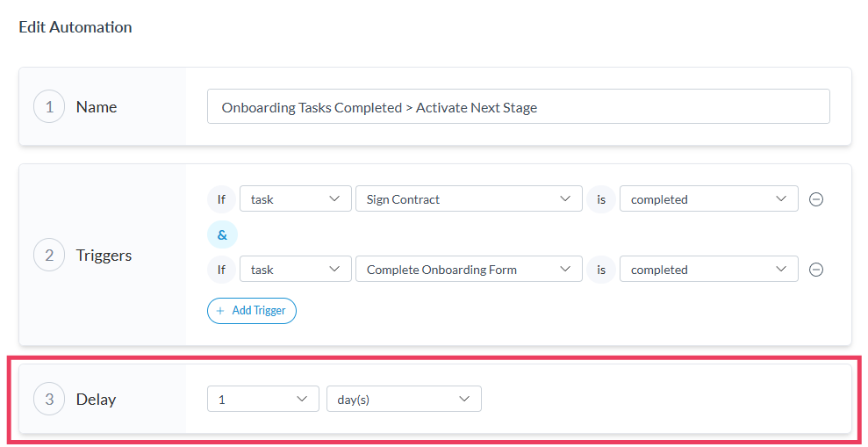The height and width of the screenshot is (447, 868).
Task: Click the step 3 number circle
Action: (49, 400)
